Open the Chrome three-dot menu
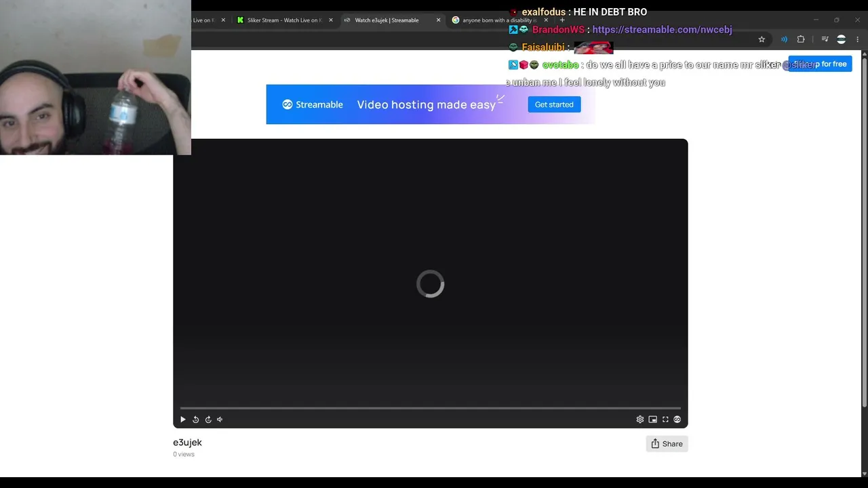Screen dimensions: 868x488 tap(857, 39)
